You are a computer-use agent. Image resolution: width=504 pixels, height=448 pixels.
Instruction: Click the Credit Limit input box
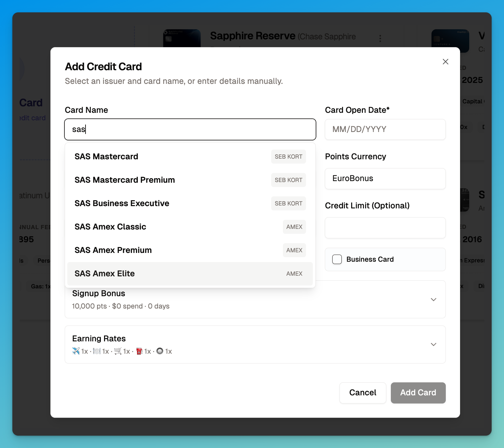coord(385,228)
